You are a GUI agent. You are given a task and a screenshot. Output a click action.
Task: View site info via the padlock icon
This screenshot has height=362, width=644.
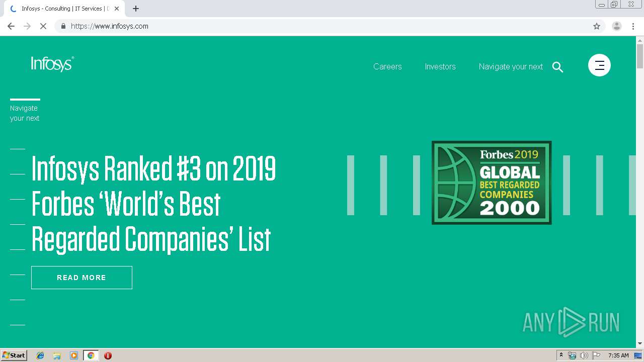(63, 26)
